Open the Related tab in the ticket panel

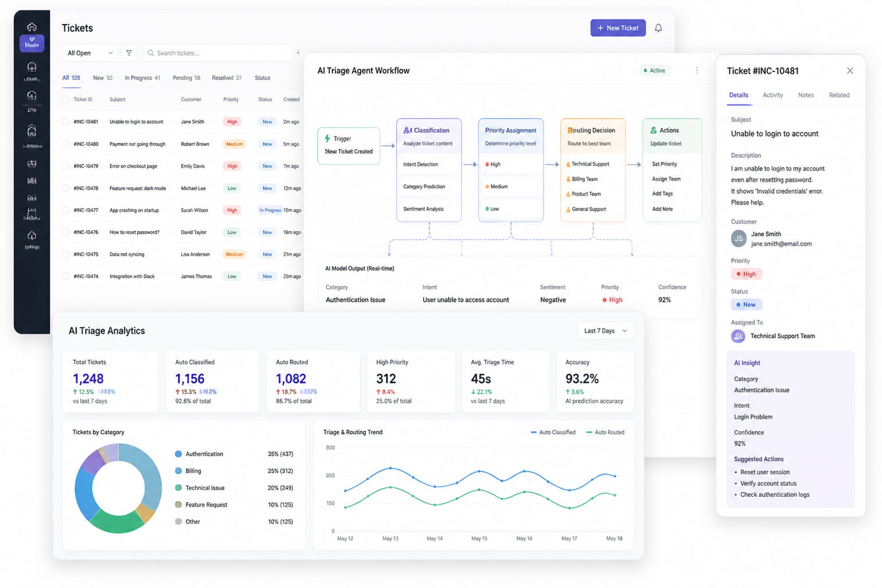(x=839, y=95)
